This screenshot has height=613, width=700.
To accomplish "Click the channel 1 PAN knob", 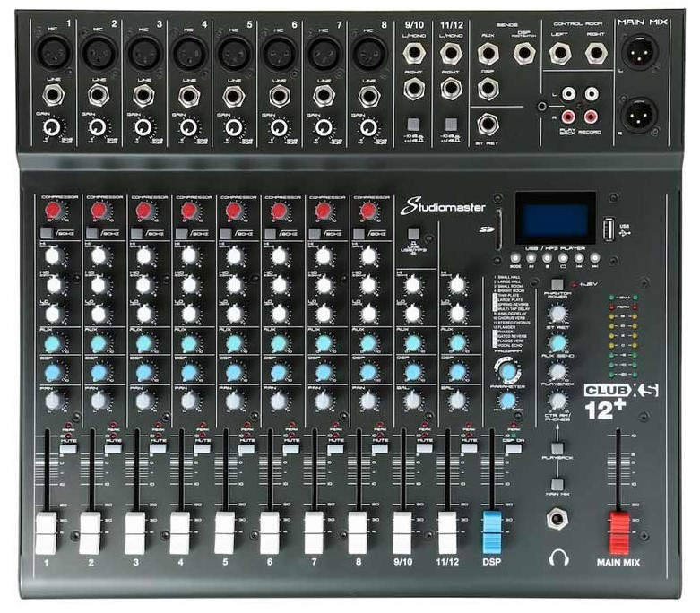I will (x=54, y=401).
